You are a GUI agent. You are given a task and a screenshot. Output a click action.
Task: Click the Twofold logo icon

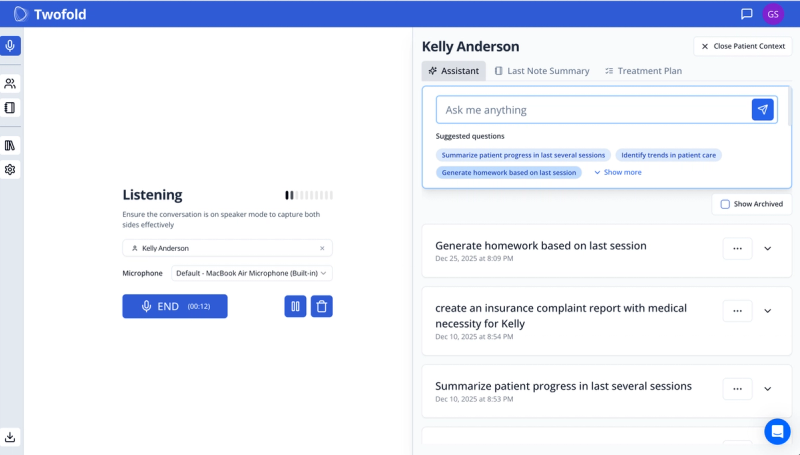click(20, 14)
